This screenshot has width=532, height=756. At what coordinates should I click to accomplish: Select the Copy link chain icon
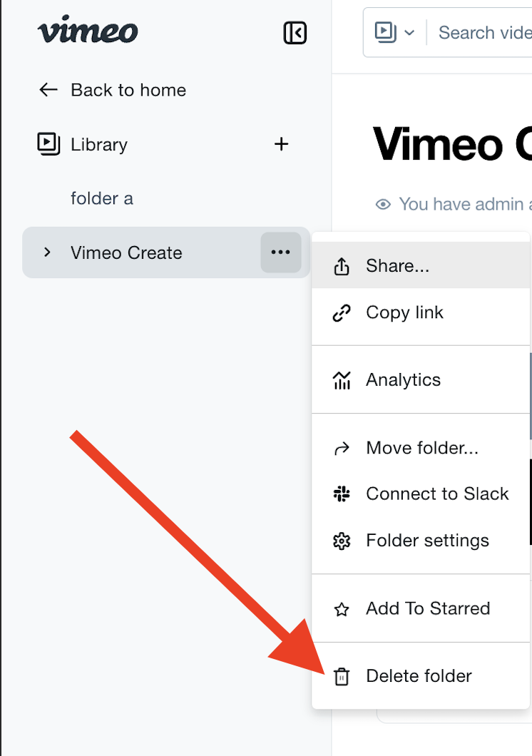tap(342, 312)
